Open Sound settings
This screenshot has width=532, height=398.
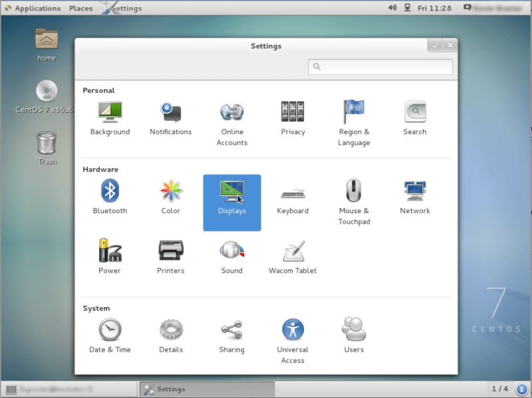[231, 256]
